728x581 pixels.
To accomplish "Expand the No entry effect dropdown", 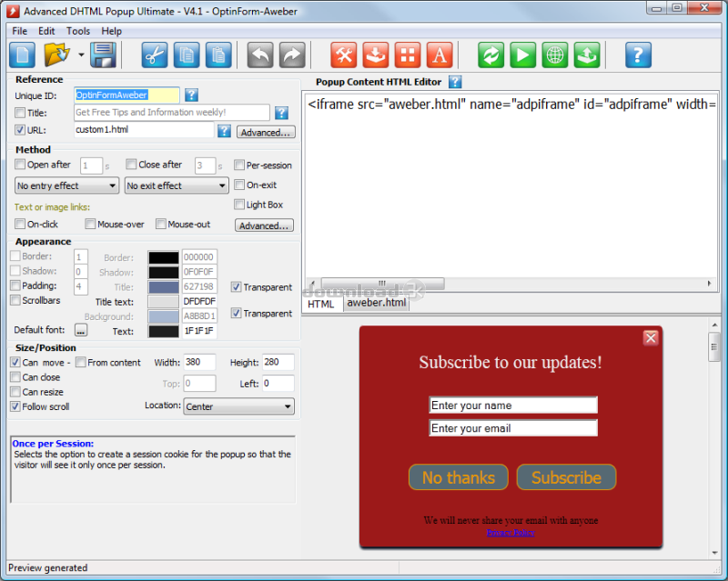I will click(x=66, y=185).
